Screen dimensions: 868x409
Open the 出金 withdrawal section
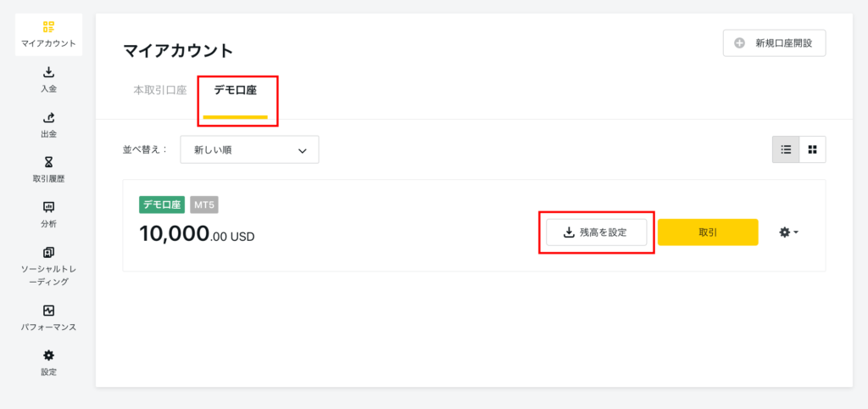click(x=48, y=126)
